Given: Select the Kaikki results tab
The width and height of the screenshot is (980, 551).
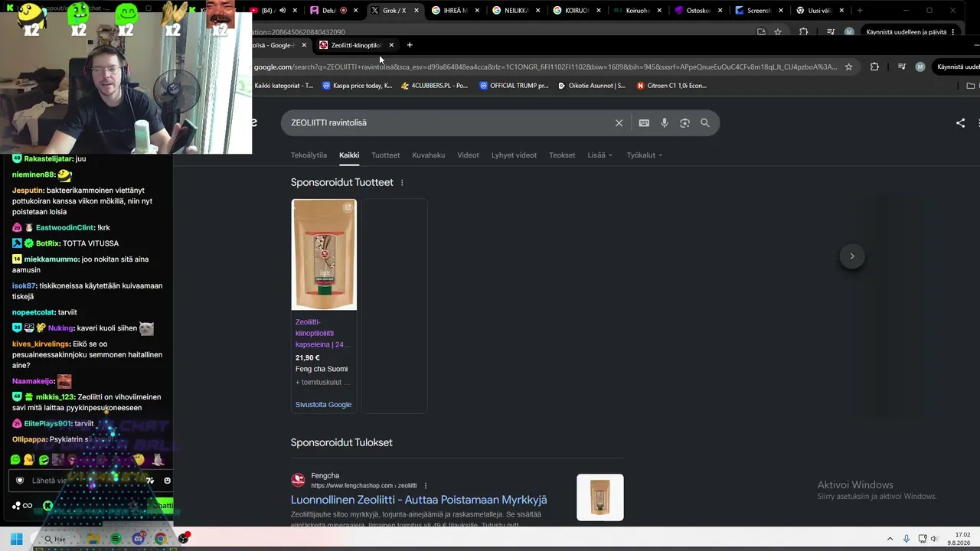Looking at the screenshot, I should [x=349, y=155].
